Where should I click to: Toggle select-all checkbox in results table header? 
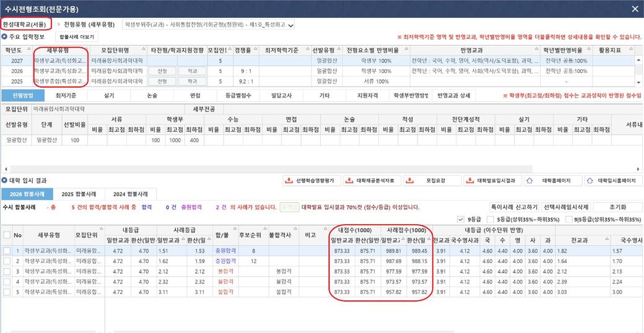pos(7,235)
